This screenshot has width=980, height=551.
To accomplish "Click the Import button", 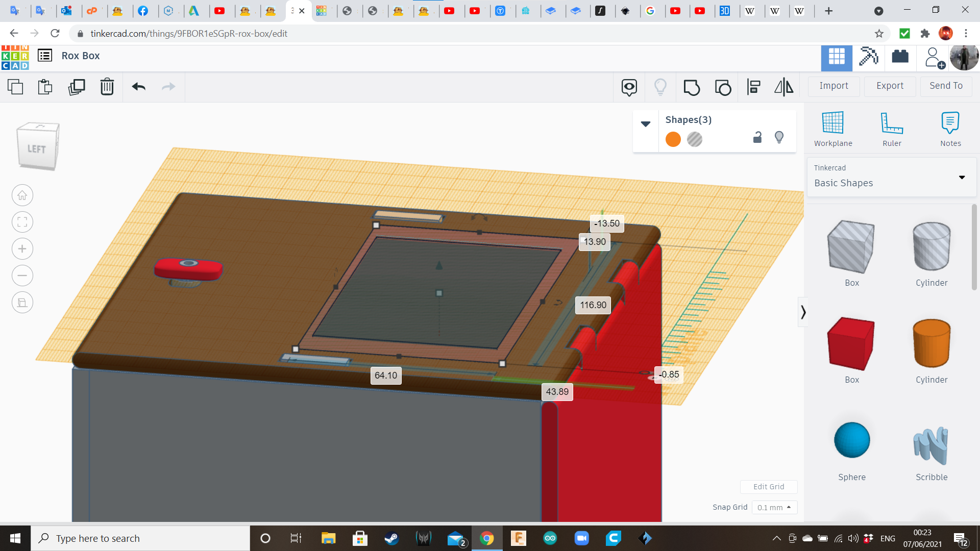I will coord(834,86).
